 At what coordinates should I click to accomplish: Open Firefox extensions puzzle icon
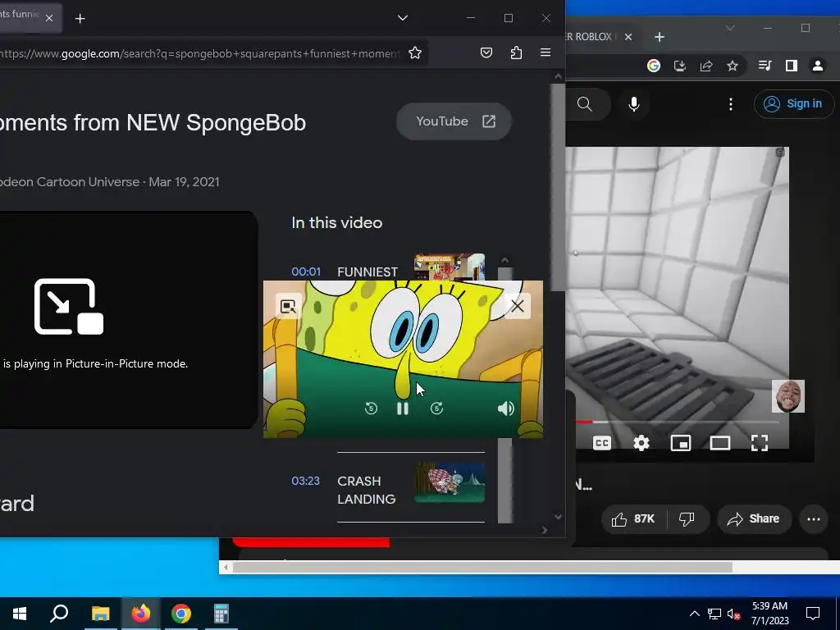(x=516, y=52)
